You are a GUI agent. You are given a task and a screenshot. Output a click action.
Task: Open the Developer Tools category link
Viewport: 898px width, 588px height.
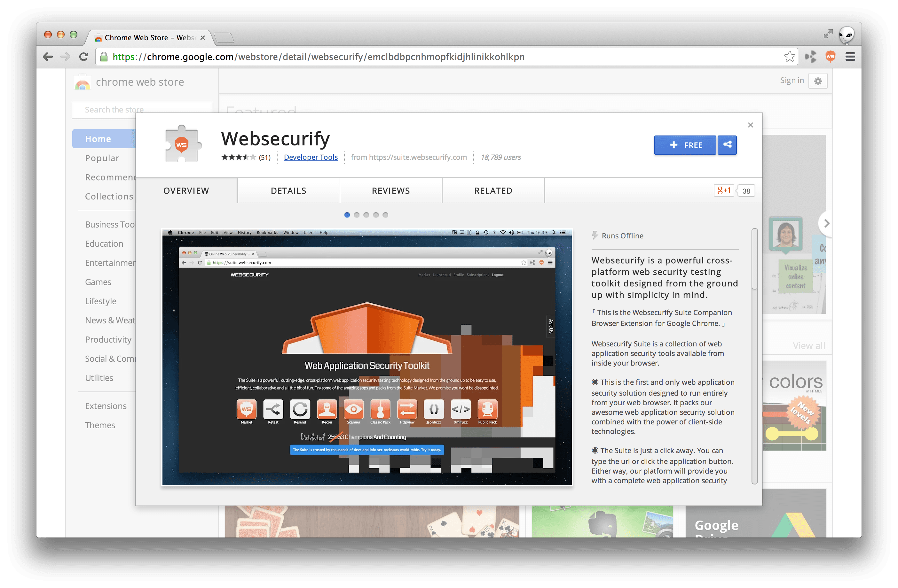point(311,157)
